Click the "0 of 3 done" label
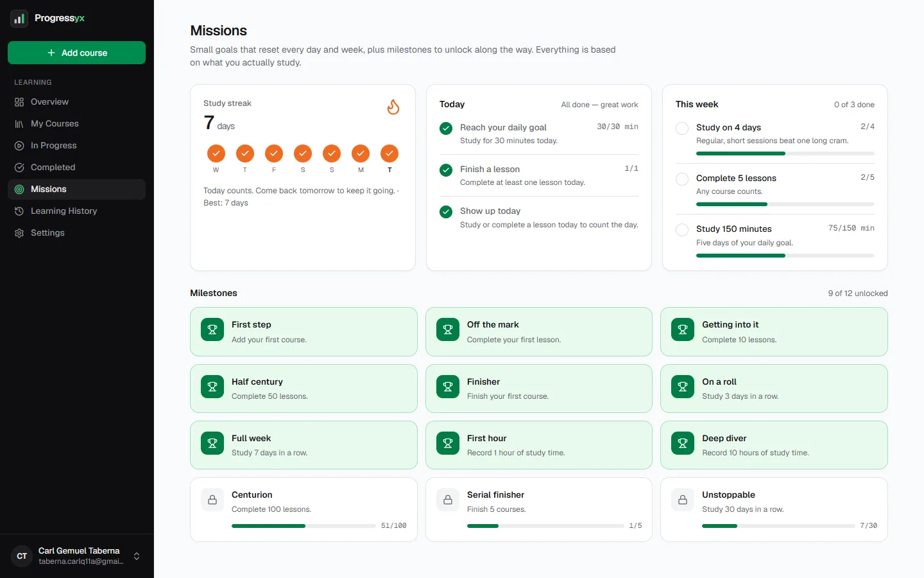 click(x=854, y=105)
